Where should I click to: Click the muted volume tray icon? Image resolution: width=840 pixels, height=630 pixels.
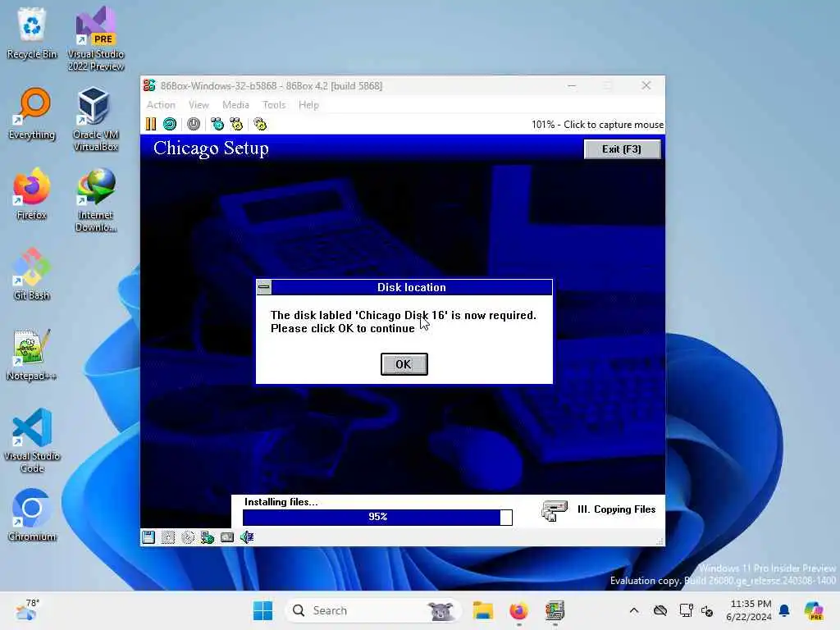pyautogui.click(x=707, y=610)
